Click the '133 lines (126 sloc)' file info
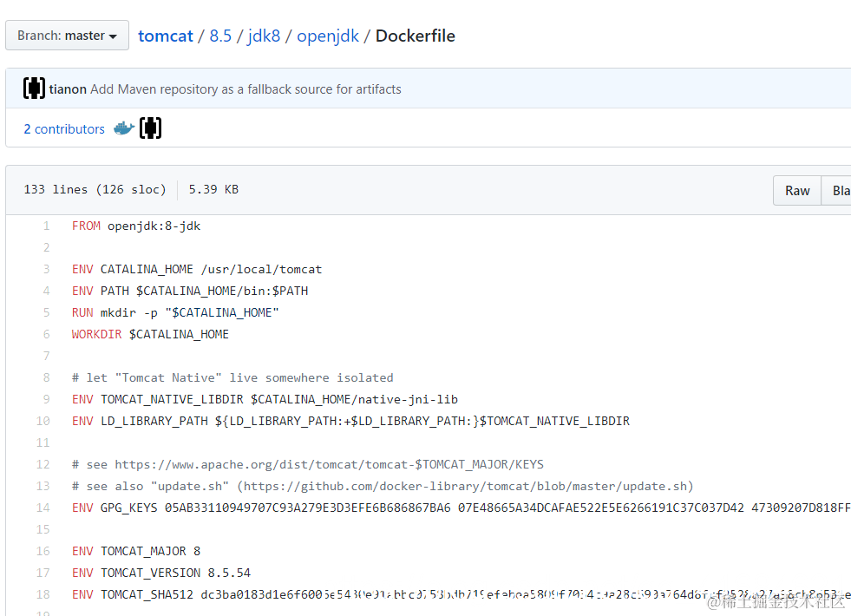The image size is (851, 616). pyautogui.click(x=95, y=189)
